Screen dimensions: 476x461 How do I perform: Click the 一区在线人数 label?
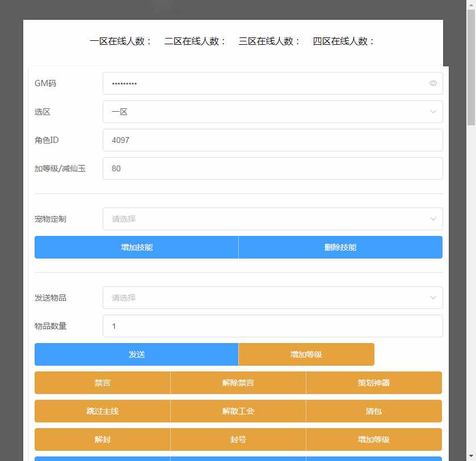click(x=120, y=41)
